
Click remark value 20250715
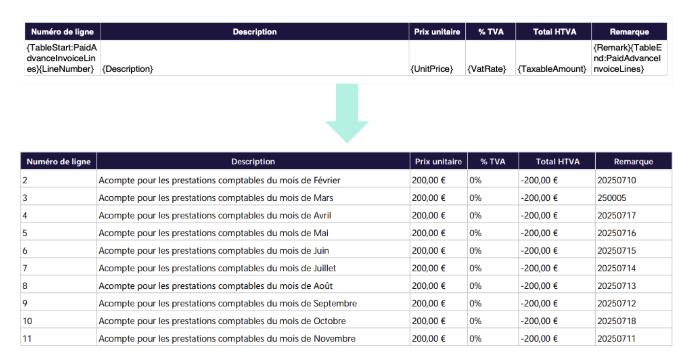[x=617, y=251]
